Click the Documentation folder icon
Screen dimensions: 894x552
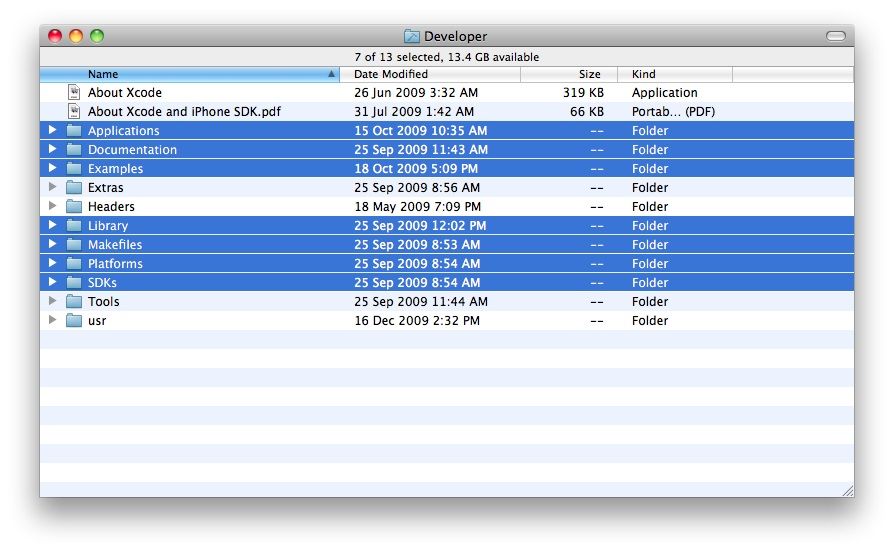[x=74, y=149]
